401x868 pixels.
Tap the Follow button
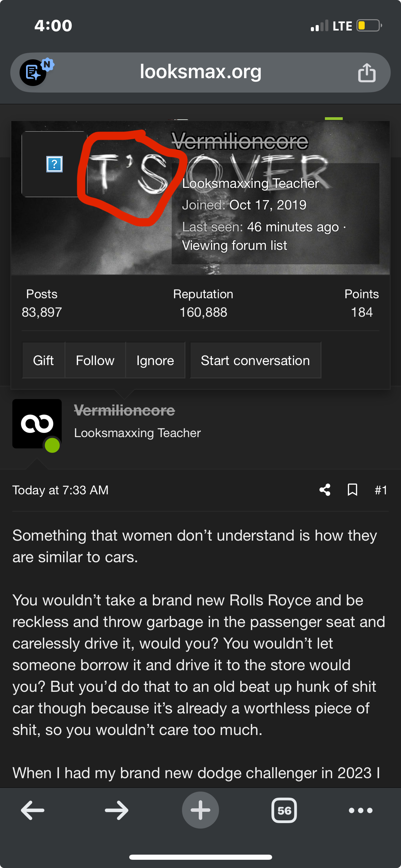coord(95,360)
